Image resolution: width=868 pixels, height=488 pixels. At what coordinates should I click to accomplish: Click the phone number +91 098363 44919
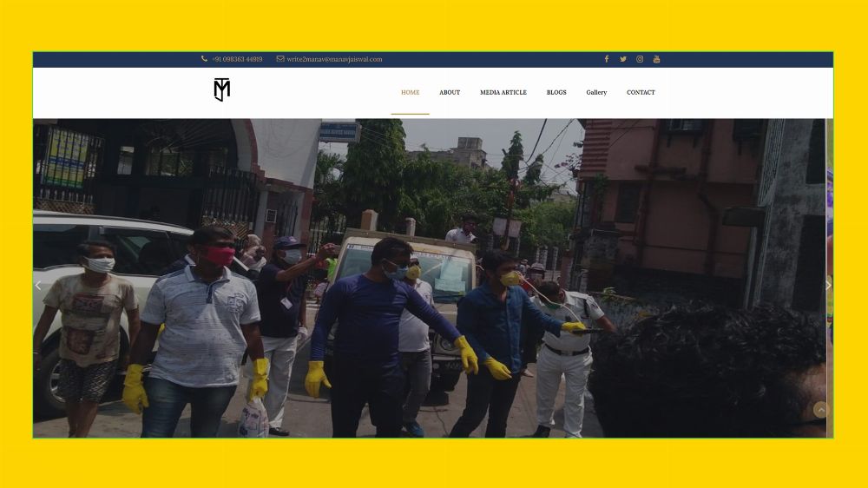point(237,59)
